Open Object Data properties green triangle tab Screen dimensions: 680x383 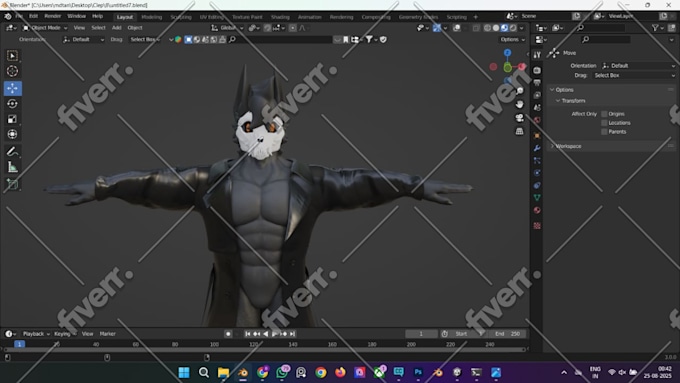click(537, 198)
